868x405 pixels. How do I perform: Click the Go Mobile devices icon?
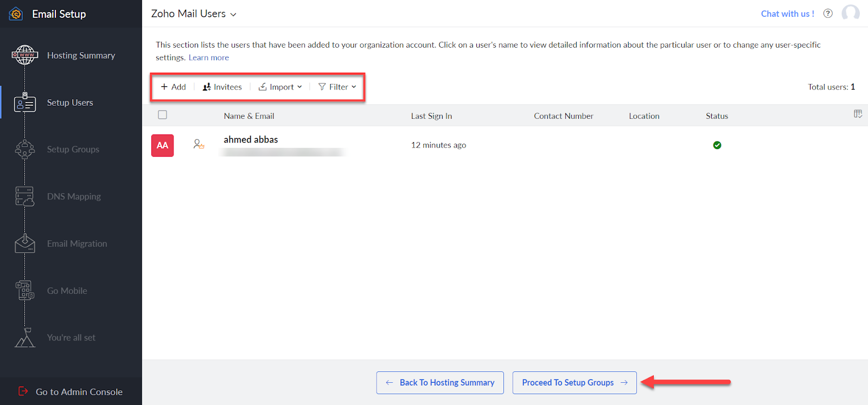click(25, 291)
